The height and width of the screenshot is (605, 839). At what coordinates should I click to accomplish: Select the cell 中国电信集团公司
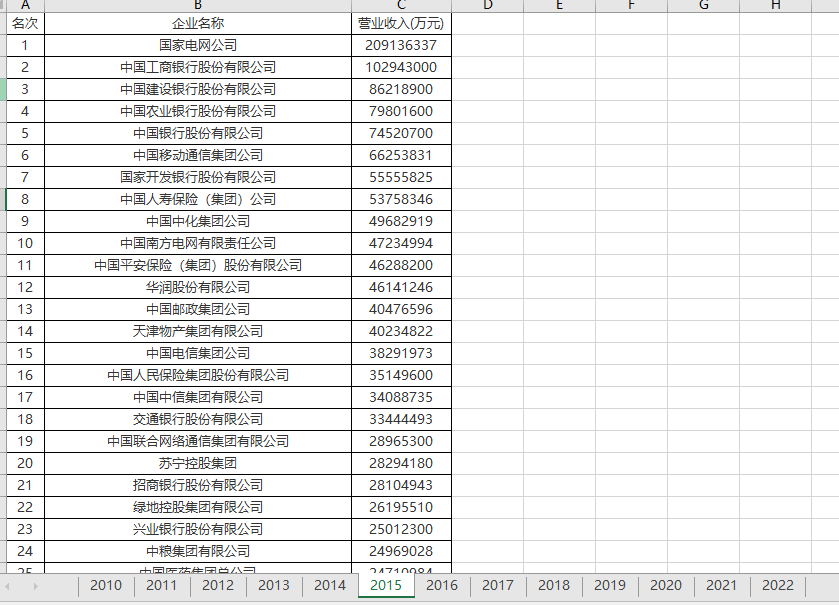(x=198, y=353)
